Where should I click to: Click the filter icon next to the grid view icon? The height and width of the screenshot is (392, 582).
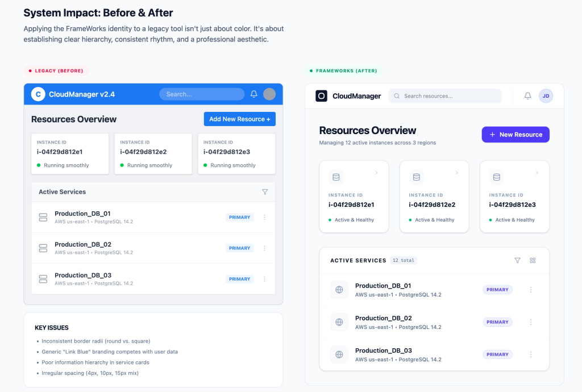(517, 260)
